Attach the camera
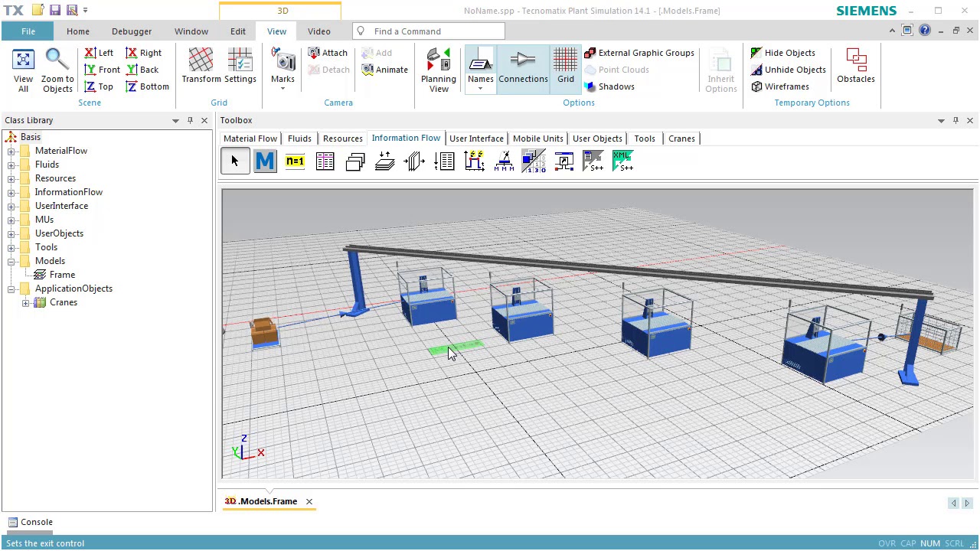The image size is (980, 551). click(328, 53)
